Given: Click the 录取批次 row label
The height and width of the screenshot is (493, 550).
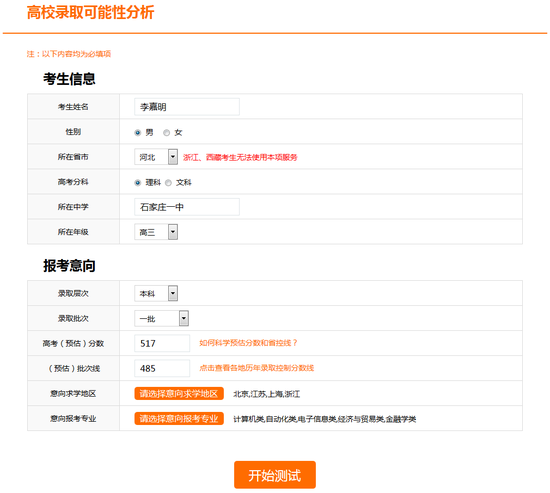Looking at the screenshot, I should 73,318.
